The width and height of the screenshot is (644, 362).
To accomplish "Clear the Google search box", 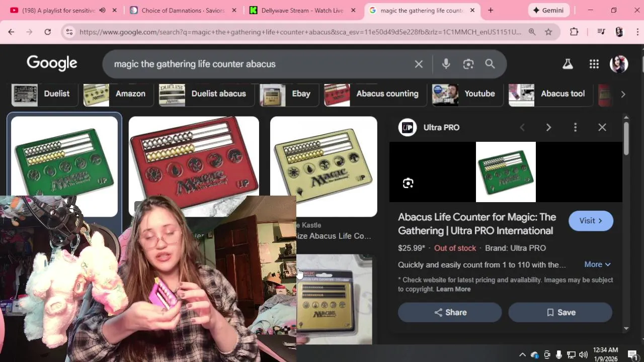I will pyautogui.click(x=419, y=64).
